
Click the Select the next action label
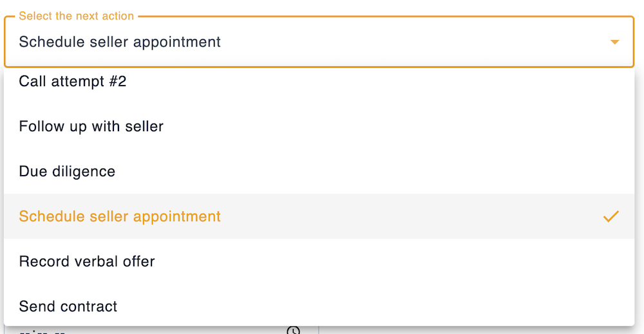tap(76, 15)
